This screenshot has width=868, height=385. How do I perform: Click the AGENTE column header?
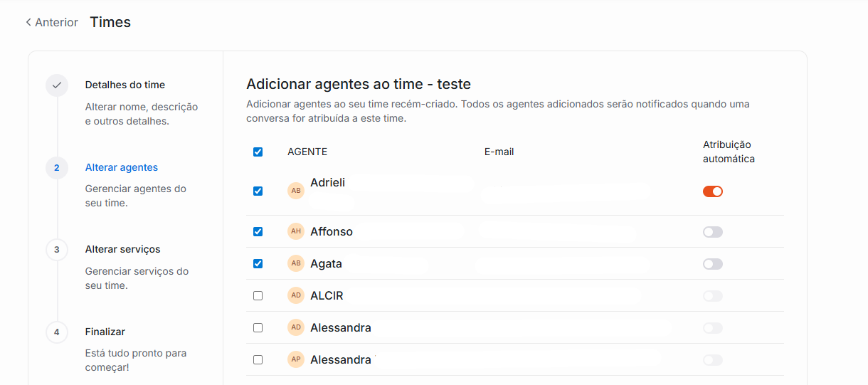click(307, 152)
